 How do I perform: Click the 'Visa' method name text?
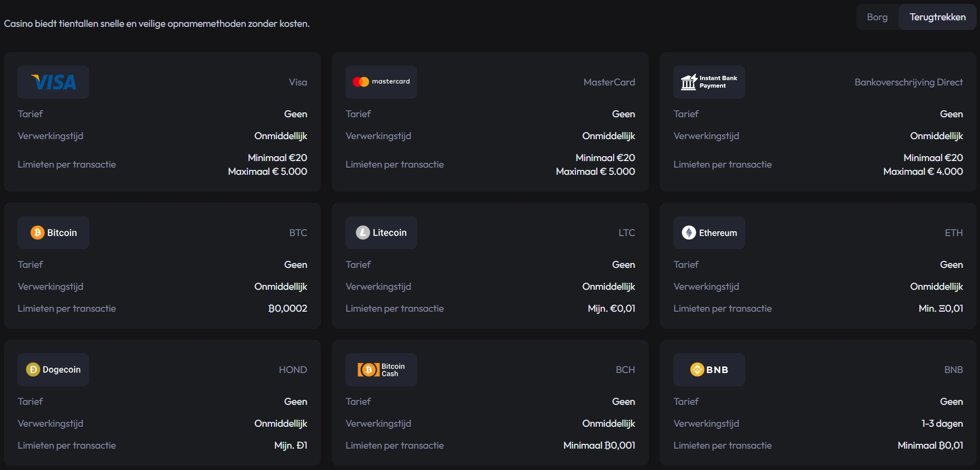pos(298,82)
